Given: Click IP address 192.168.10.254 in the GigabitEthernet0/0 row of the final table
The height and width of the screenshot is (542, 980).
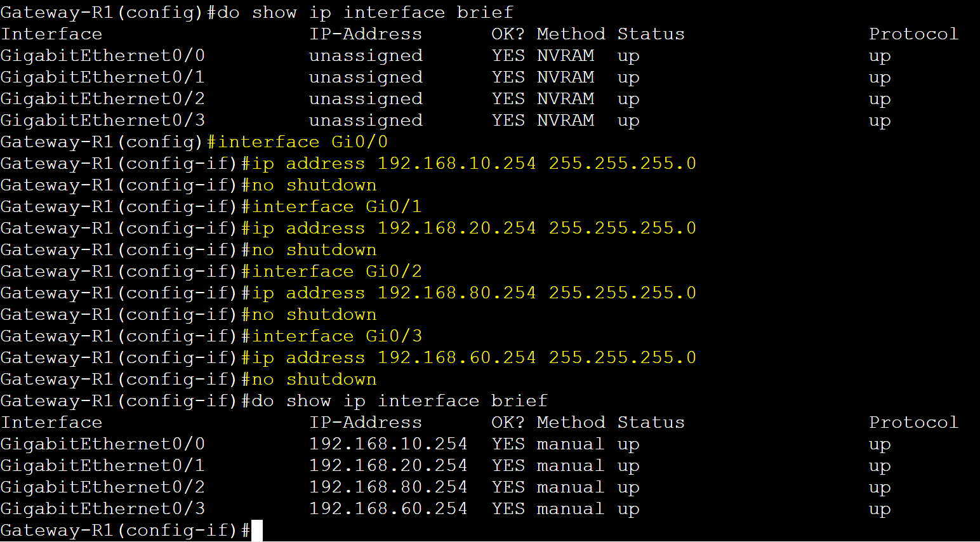Looking at the screenshot, I should click(x=388, y=444).
